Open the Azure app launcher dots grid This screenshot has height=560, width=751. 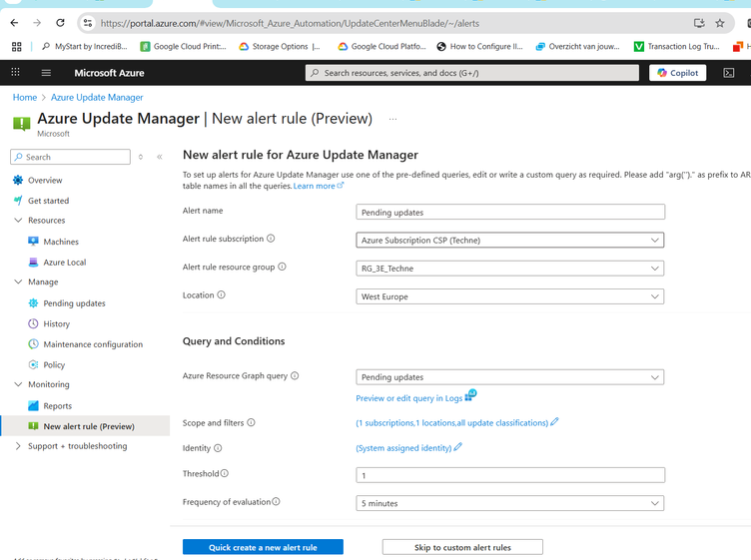(x=15, y=72)
